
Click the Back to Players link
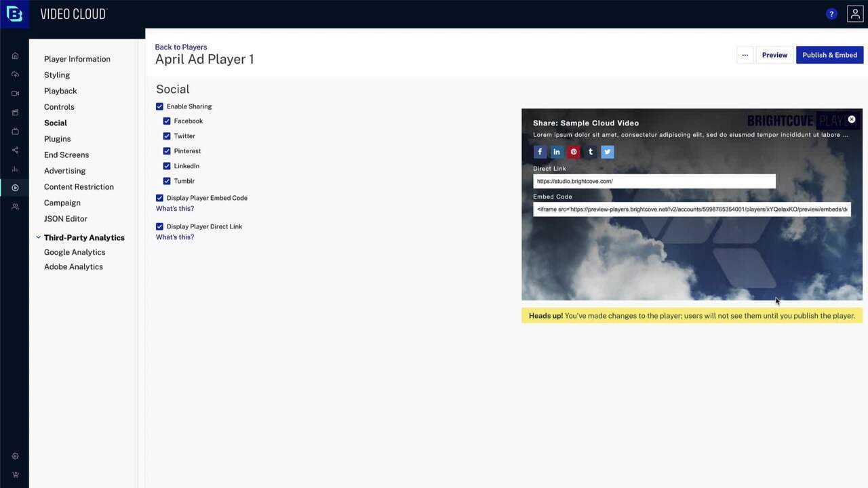(181, 47)
